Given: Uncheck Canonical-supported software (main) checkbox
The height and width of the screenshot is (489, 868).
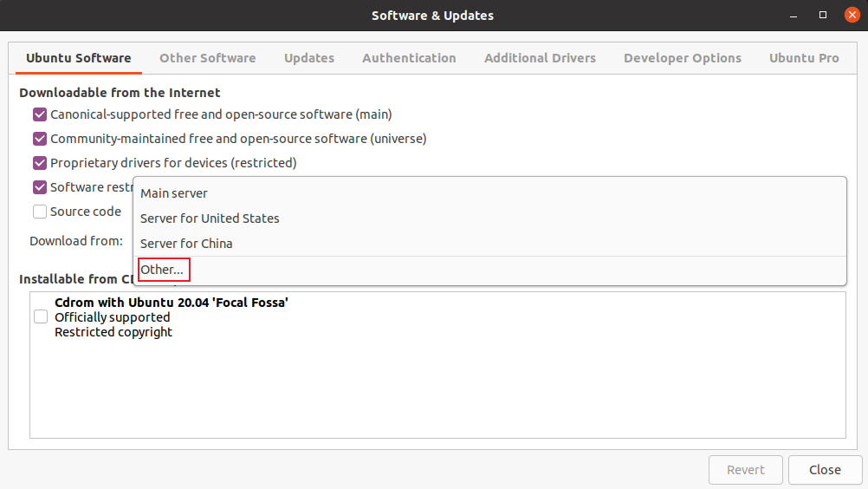Looking at the screenshot, I should click(39, 114).
